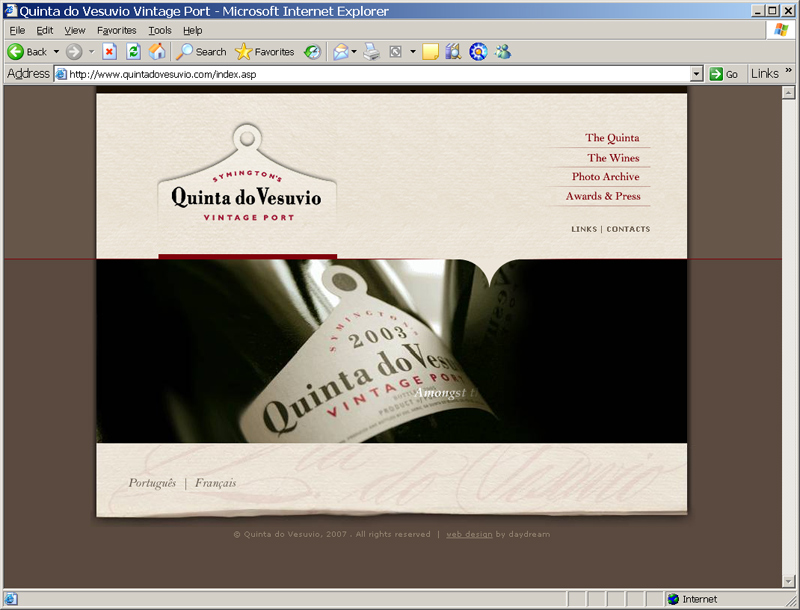This screenshot has height=610, width=800.
Task: Click the Go button next to the address bar
Action: (724, 74)
